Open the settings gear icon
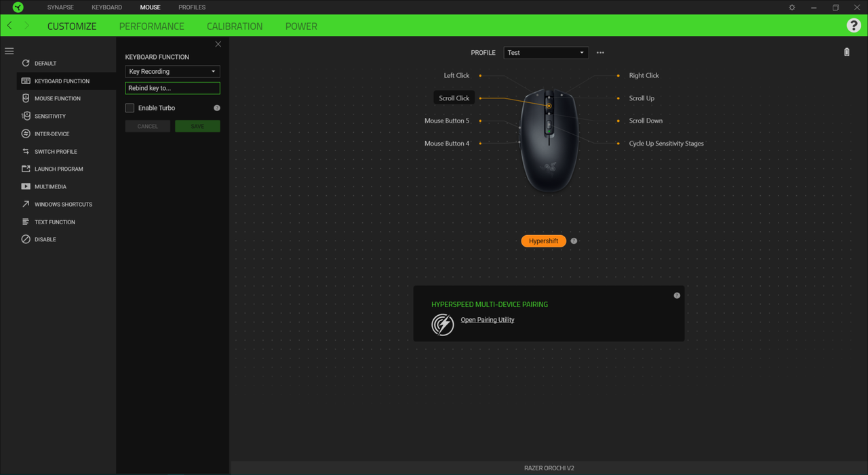 click(792, 7)
